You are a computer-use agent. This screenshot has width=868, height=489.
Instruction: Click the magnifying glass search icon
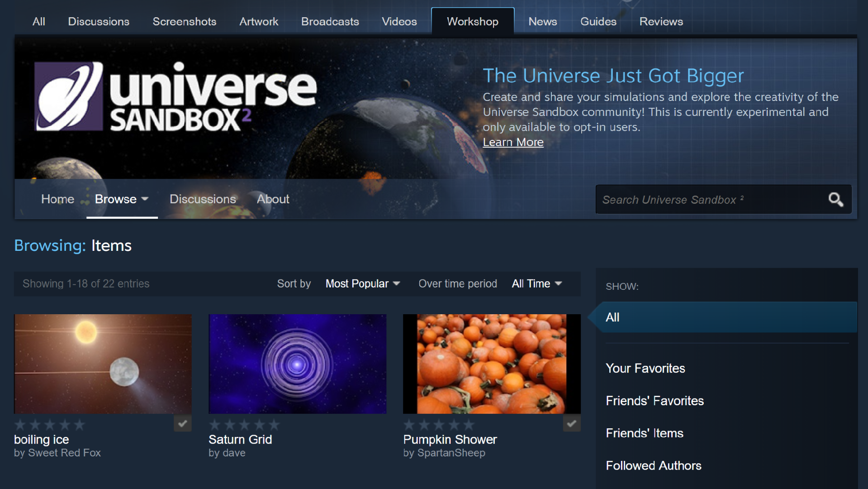pos(835,200)
